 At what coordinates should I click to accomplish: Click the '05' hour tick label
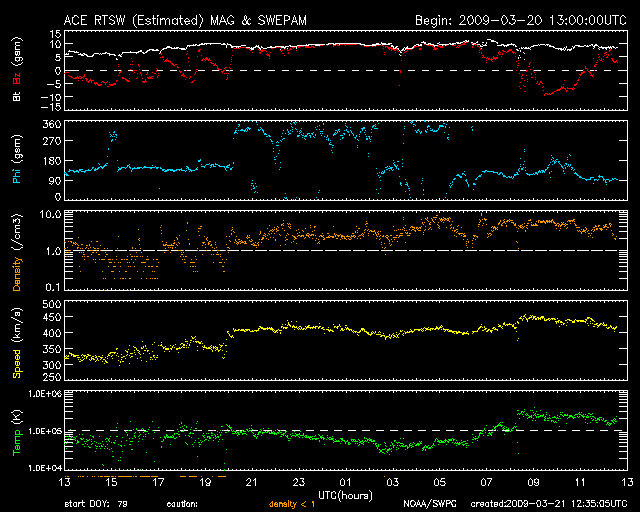(x=439, y=483)
